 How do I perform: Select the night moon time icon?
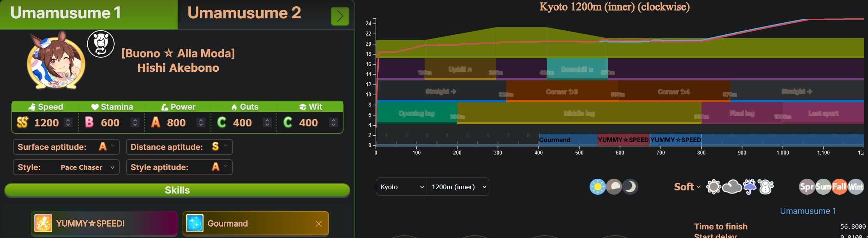(x=630, y=187)
